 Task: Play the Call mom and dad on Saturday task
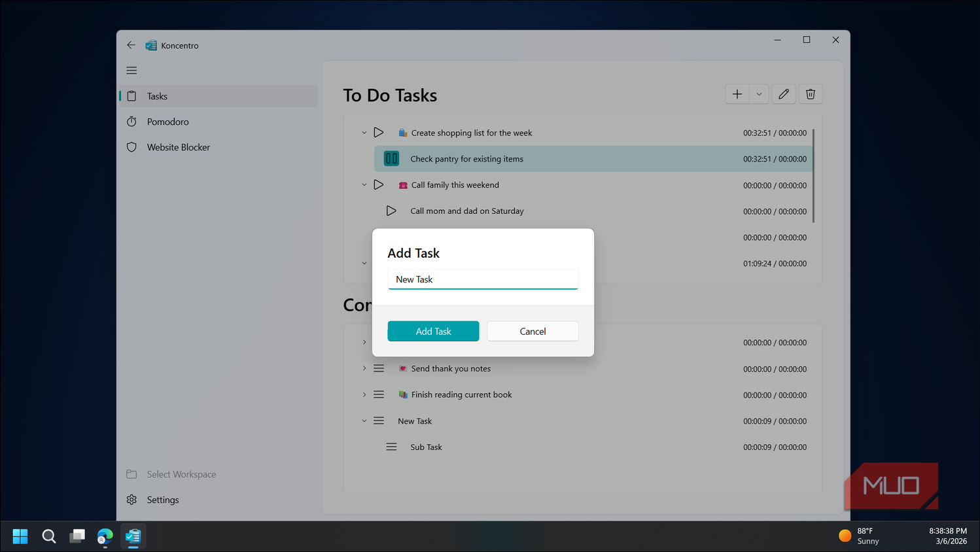(x=391, y=211)
